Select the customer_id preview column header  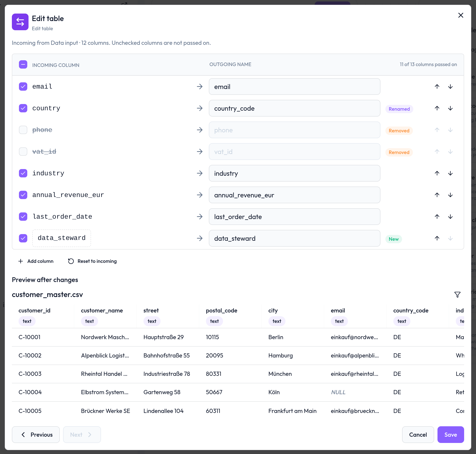[35, 311]
